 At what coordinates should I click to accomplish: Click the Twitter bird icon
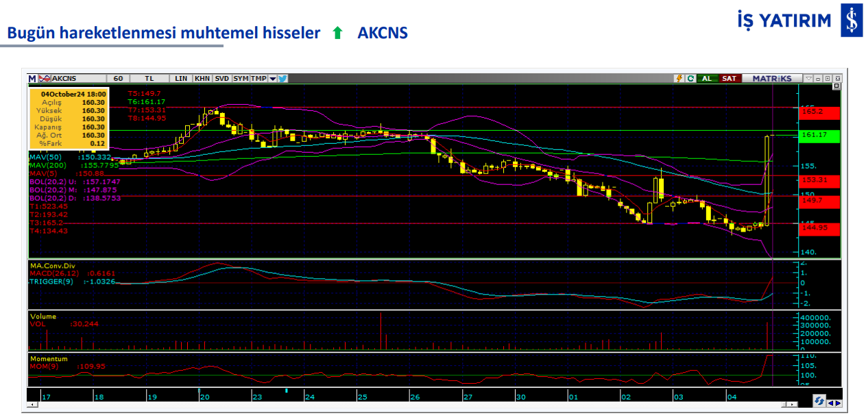(x=282, y=78)
